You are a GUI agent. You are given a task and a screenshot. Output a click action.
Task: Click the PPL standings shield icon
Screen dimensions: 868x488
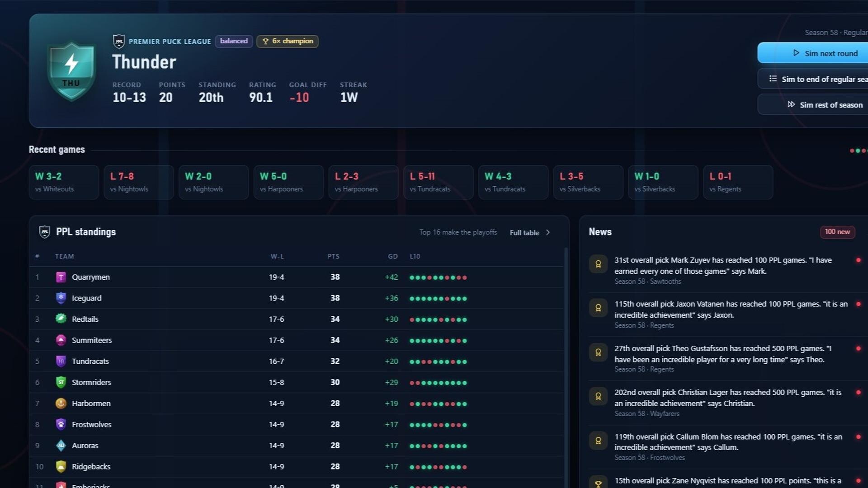click(44, 232)
